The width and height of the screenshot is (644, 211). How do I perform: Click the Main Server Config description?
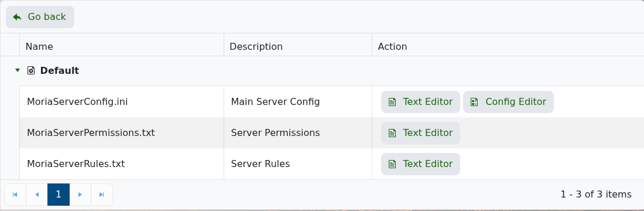click(x=275, y=101)
